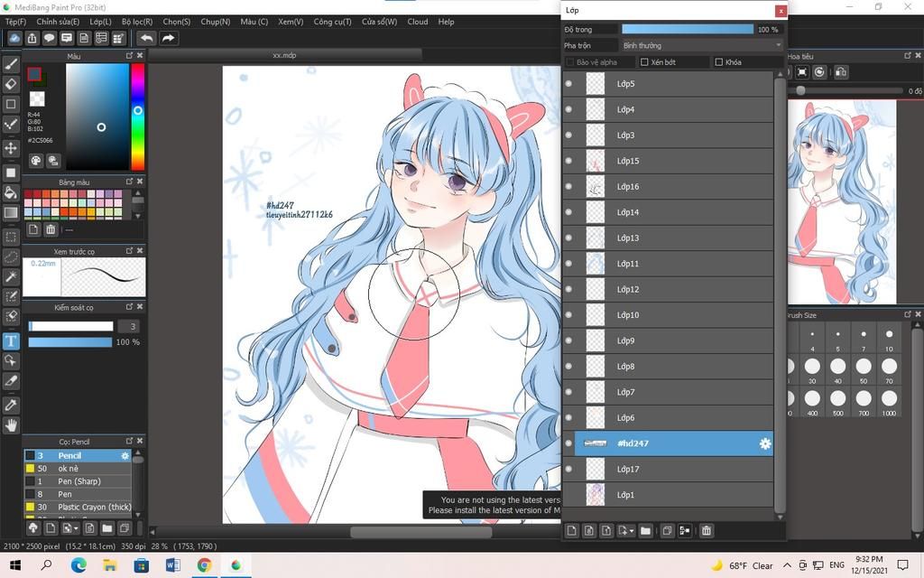
Task: Choose brush size 50 preset
Action: click(864, 369)
